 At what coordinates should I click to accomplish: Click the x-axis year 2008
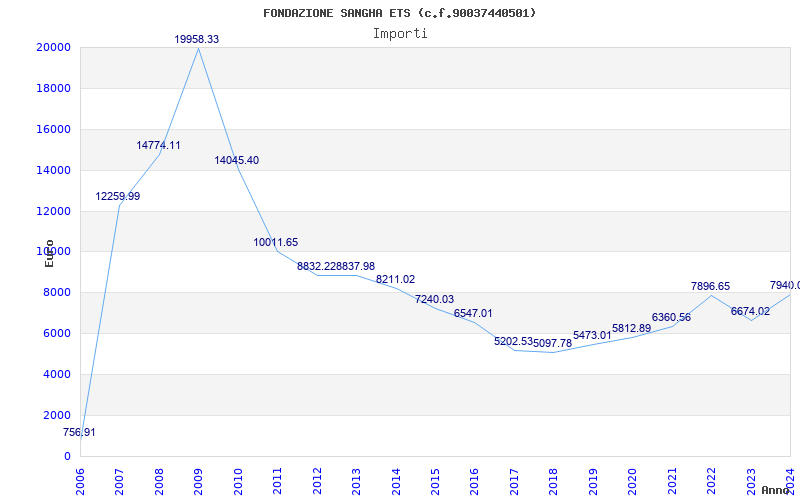(159, 482)
